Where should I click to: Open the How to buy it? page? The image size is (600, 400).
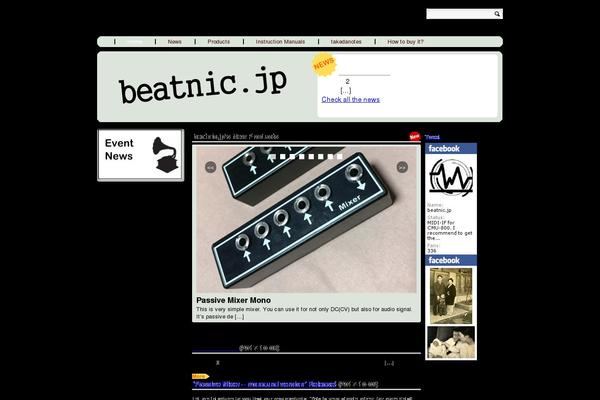pyautogui.click(x=405, y=42)
